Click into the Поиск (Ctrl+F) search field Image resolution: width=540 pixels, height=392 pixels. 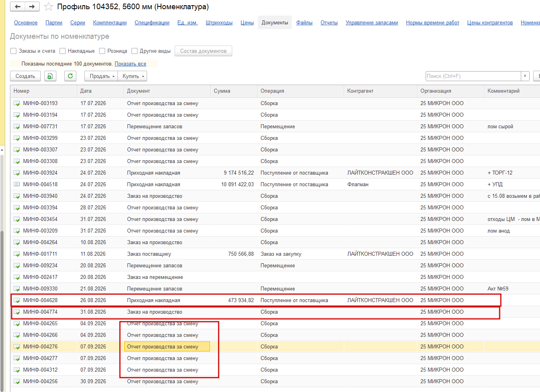pos(473,76)
